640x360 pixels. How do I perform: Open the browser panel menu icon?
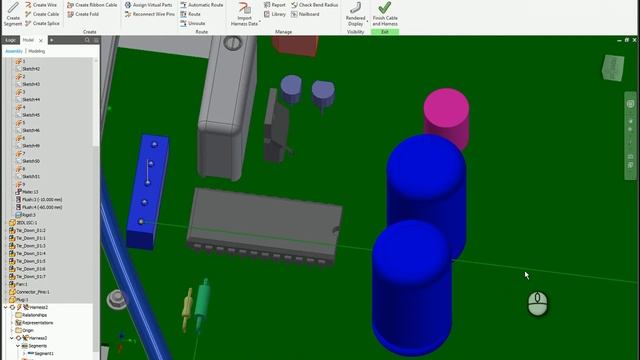tap(96, 40)
